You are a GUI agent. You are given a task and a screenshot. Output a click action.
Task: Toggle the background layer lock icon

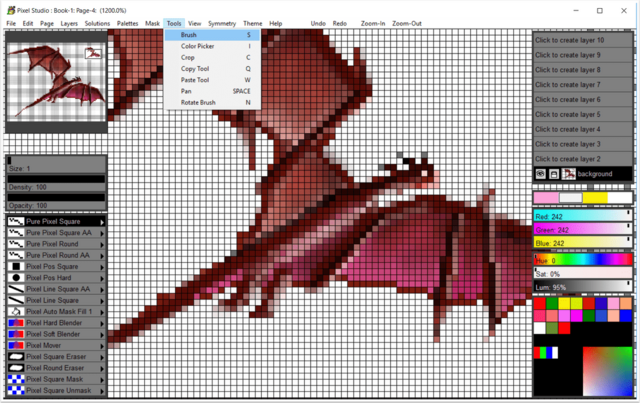pos(553,174)
